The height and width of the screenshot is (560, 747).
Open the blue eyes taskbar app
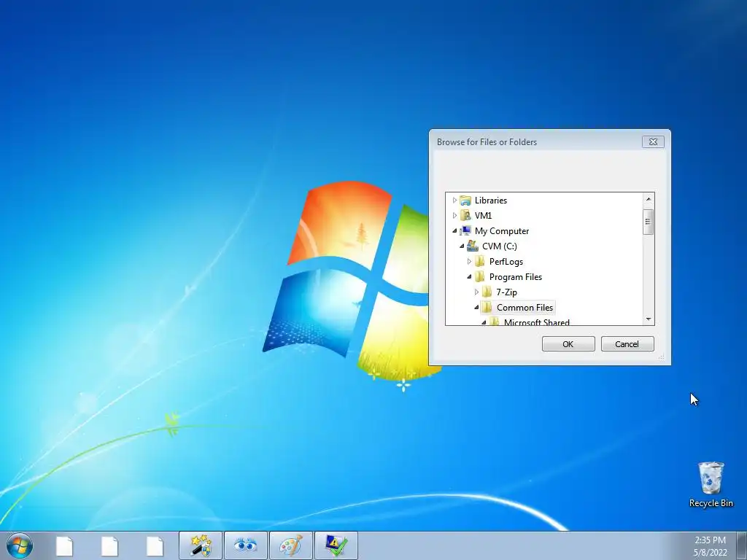click(246, 545)
